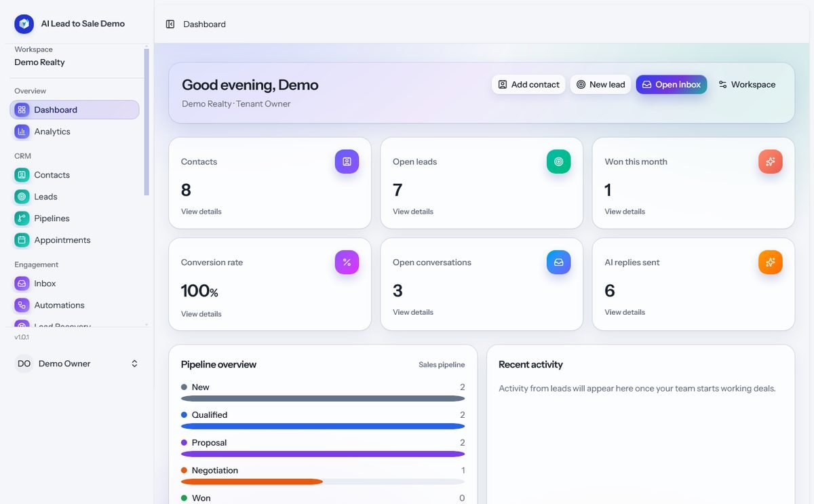
Task: Click the Appointments calendar icon in sidebar
Action: pos(22,240)
